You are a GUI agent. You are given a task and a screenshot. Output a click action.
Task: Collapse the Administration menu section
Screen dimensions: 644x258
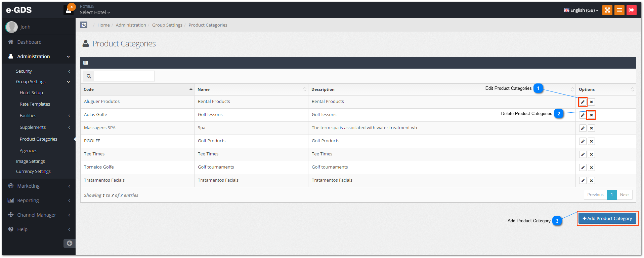(x=39, y=57)
